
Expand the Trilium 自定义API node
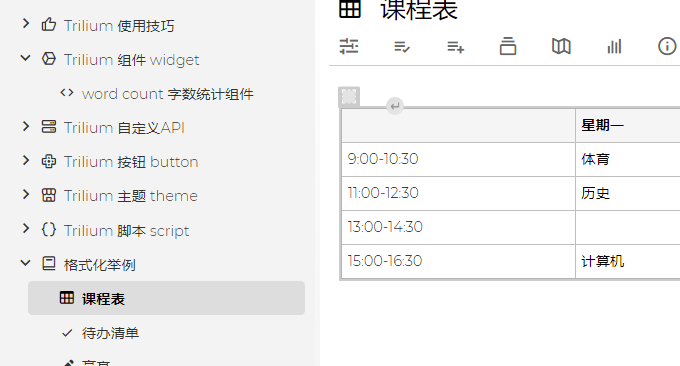coord(26,126)
